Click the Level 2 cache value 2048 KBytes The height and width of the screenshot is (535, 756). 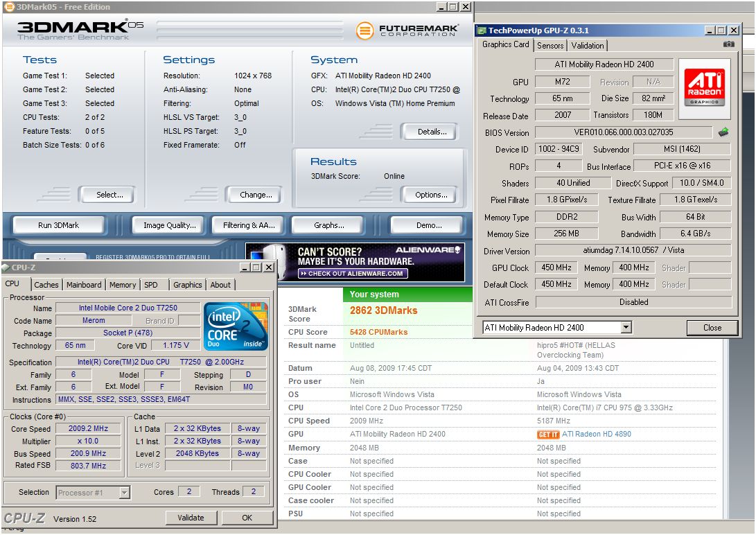tap(197, 453)
